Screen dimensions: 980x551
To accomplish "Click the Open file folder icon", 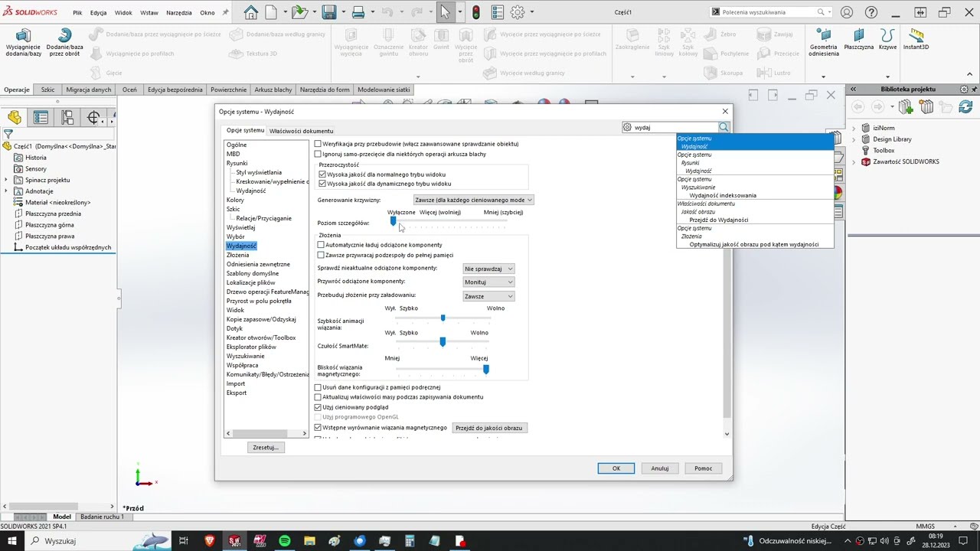I will point(299,12).
